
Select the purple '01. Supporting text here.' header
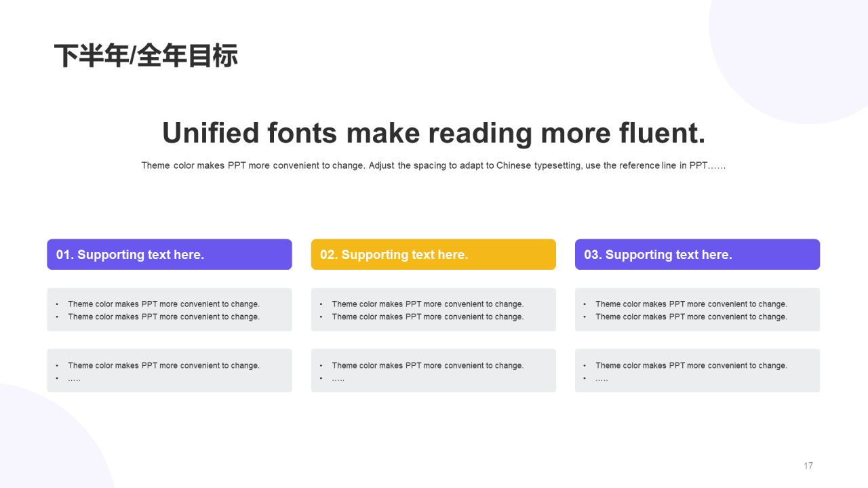(170, 254)
